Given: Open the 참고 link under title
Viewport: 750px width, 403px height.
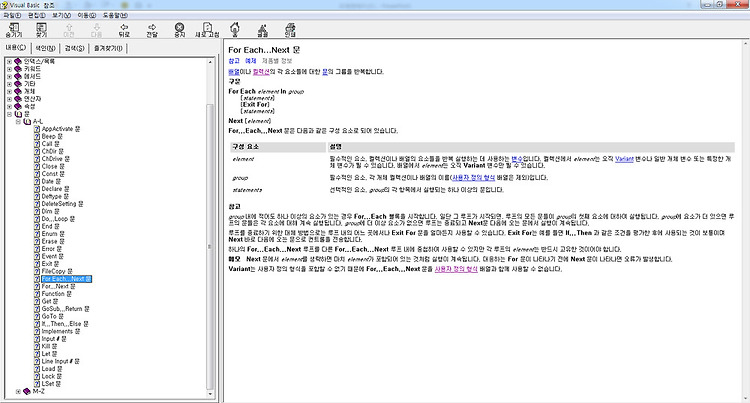Looking at the screenshot, I should click(x=234, y=61).
